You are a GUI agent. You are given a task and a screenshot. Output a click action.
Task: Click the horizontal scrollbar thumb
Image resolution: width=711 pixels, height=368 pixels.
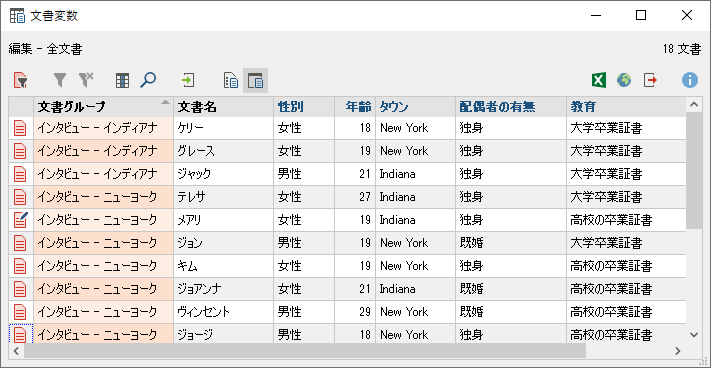[305, 351]
